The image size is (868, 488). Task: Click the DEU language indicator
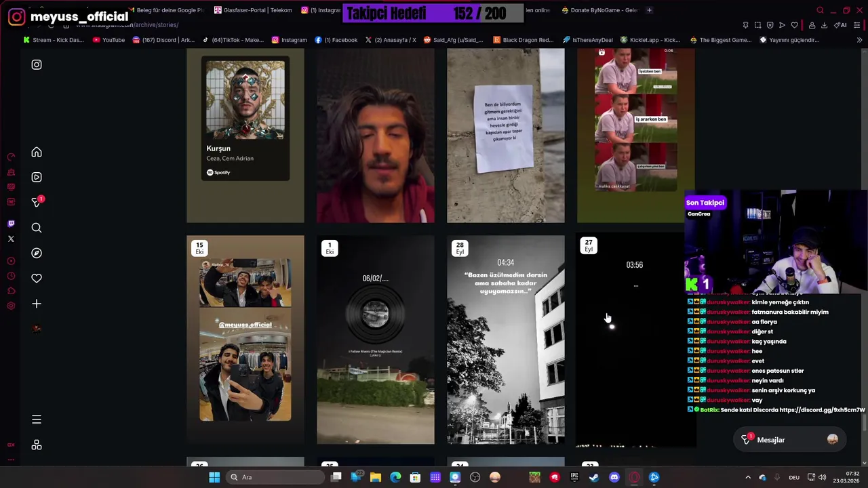[794, 477]
